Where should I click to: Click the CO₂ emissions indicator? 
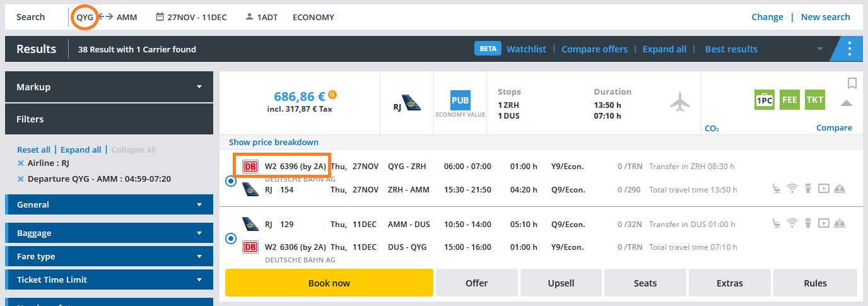point(712,129)
